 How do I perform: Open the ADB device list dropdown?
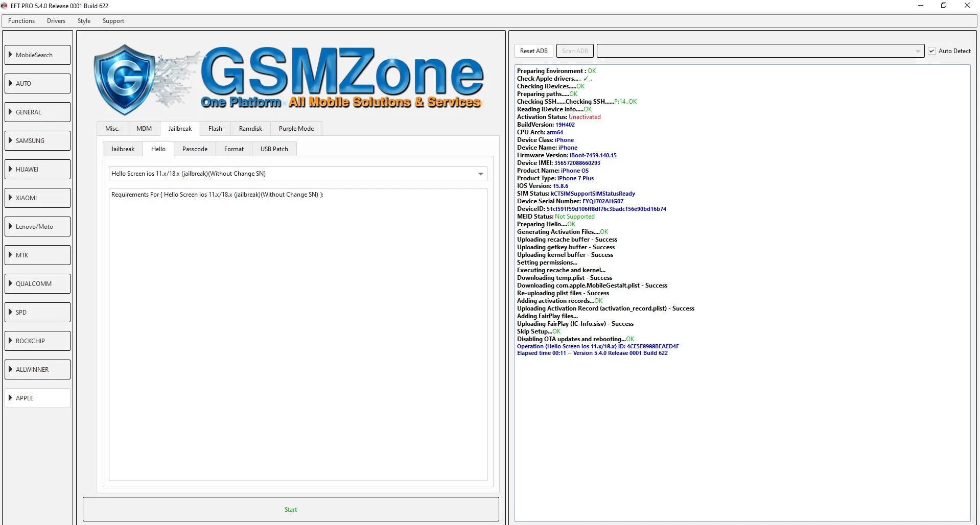918,51
